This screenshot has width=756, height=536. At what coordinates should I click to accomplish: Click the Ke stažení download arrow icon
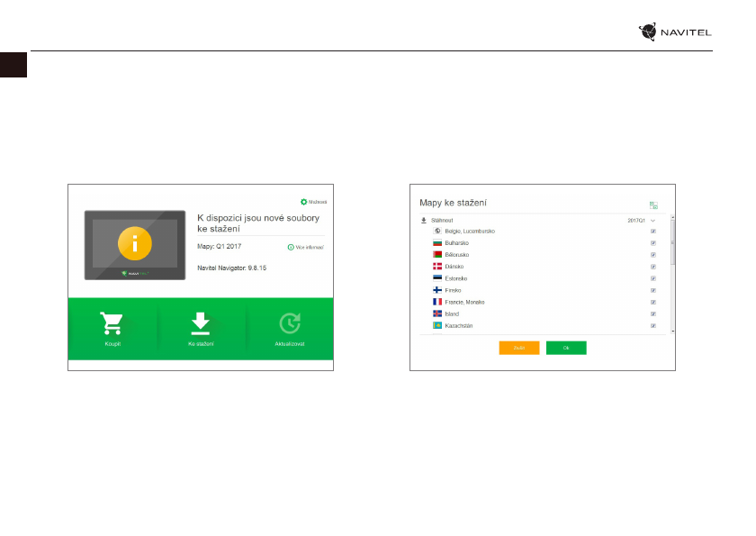(201, 323)
